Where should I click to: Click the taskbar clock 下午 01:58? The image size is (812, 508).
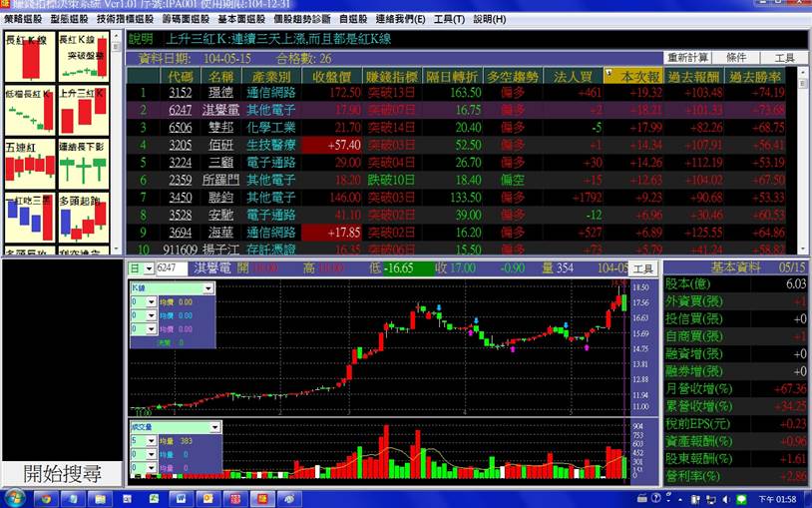click(778, 499)
